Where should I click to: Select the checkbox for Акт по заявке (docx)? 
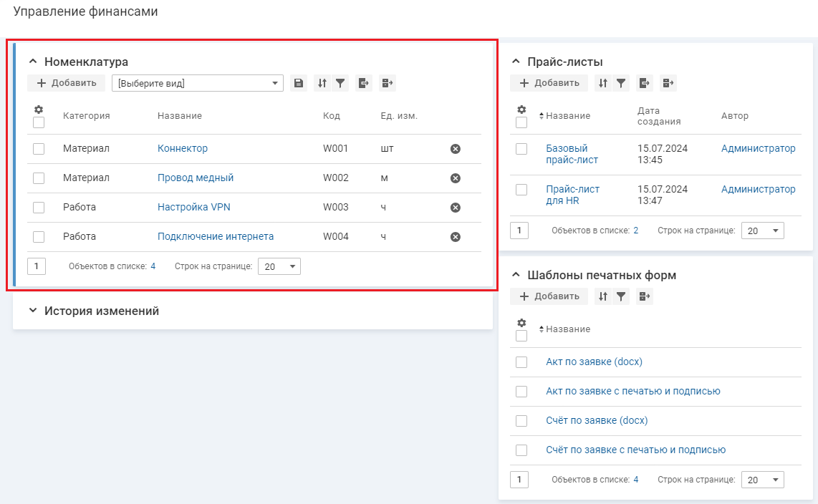click(x=521, y=362)
